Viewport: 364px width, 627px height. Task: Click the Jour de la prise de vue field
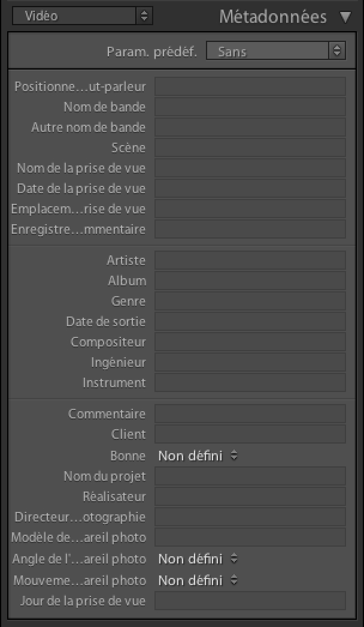point(250,601)
